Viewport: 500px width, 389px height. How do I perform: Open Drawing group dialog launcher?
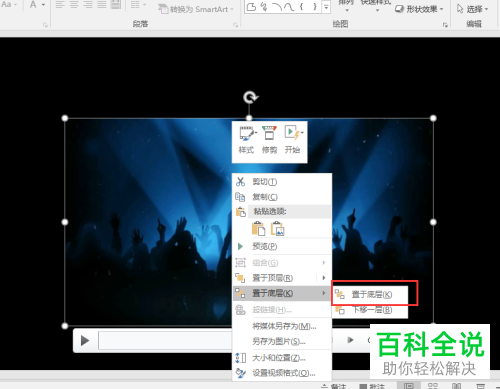(x=445, y=25)
